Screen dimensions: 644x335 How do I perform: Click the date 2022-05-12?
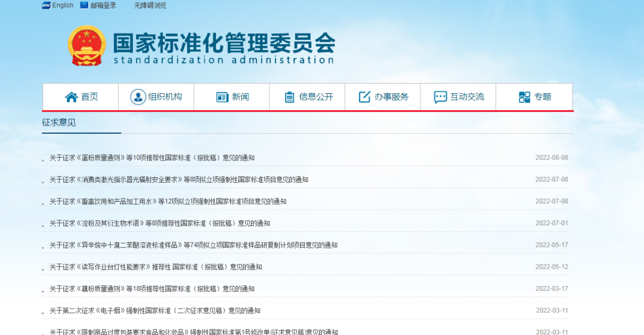(x=552, y=267)
